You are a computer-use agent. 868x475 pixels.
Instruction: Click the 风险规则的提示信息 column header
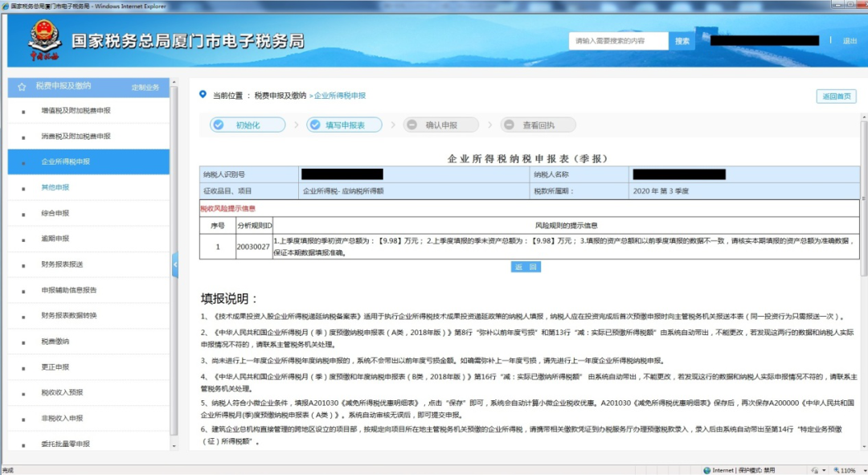pos(567,226)
